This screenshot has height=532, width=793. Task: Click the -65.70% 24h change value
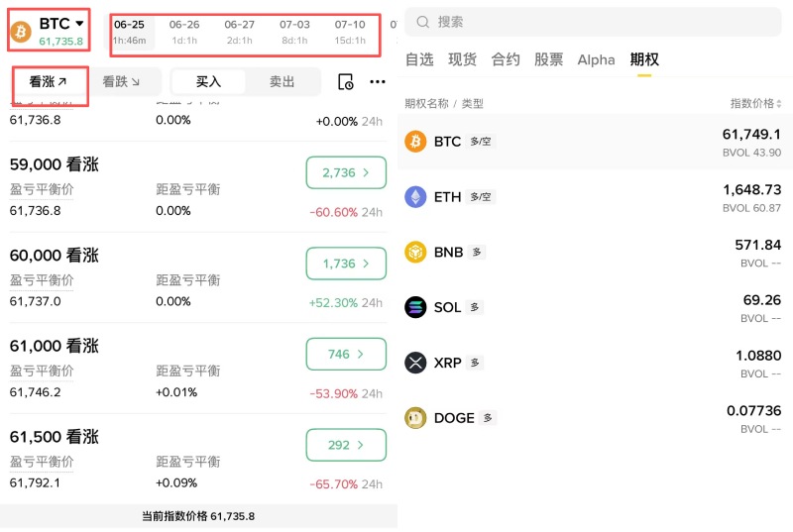point(346,484)
